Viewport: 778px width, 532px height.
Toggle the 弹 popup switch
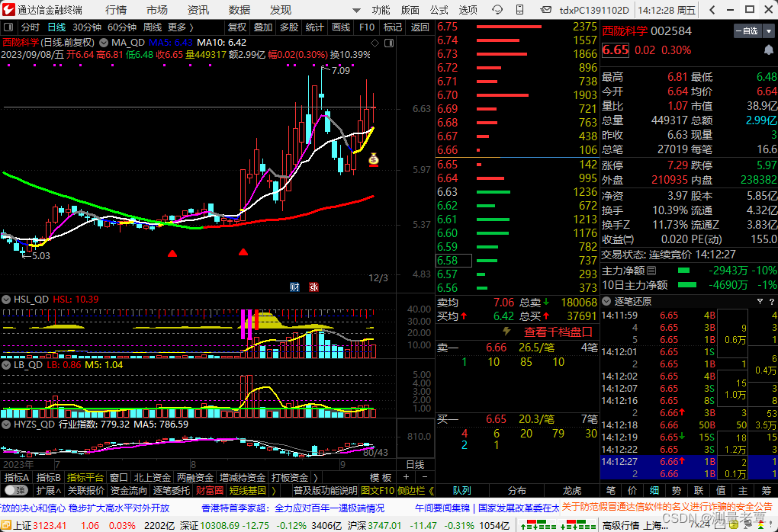17,490
